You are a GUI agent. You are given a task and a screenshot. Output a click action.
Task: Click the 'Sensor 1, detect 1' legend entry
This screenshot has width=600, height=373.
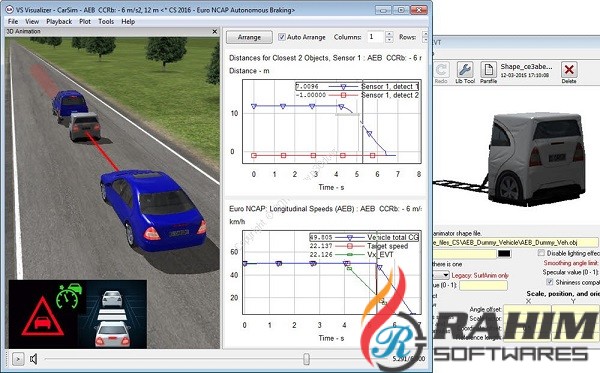pyautogui.click(x=390, y=86)
